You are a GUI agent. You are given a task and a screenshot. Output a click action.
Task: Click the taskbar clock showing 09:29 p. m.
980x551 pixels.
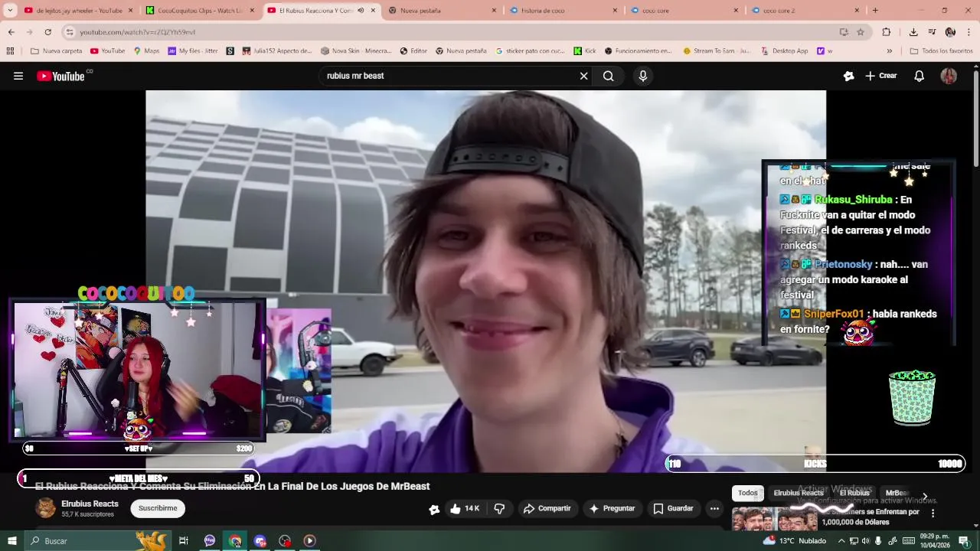coord(935,541)
